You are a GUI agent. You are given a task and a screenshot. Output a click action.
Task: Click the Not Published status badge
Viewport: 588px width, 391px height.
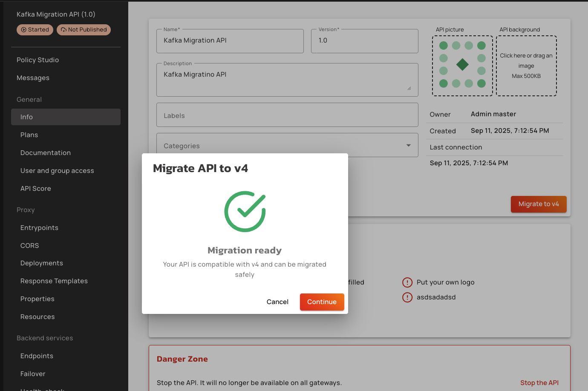click(x=84, y=30)
